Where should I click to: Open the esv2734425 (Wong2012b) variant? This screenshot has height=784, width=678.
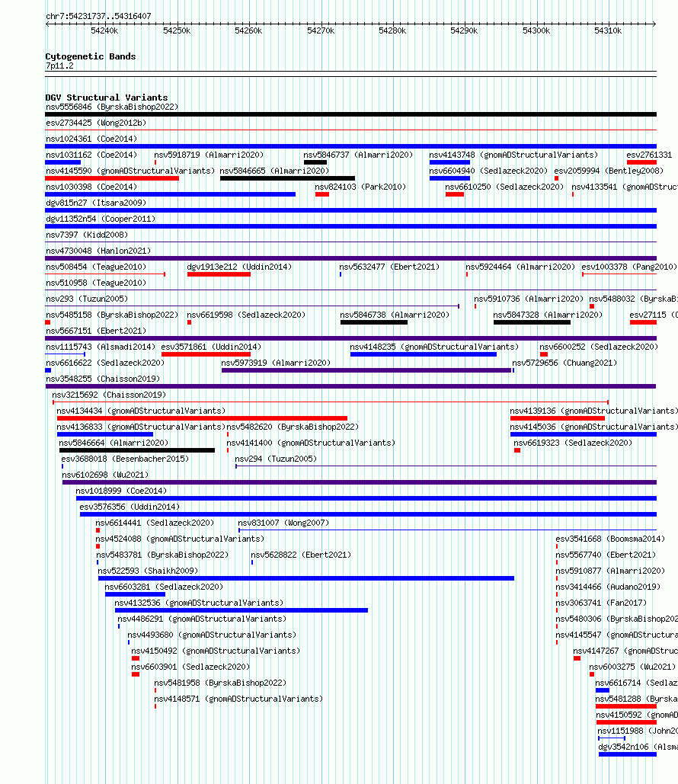(96, 123)
